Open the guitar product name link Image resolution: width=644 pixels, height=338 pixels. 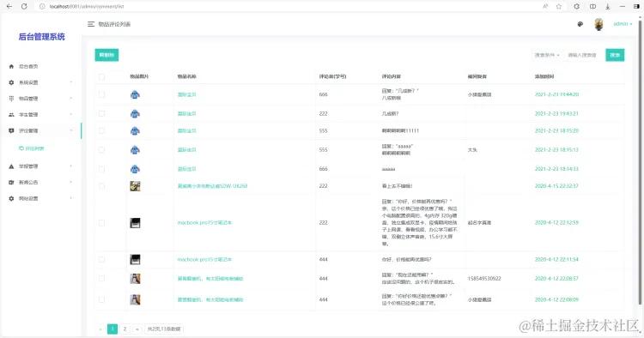[x=212, y=186]
